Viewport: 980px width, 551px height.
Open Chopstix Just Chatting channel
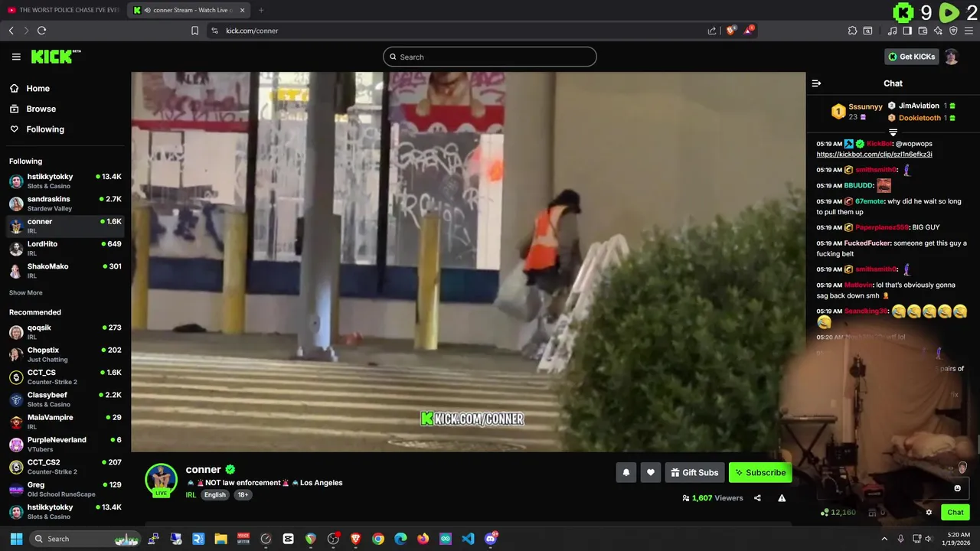(65, 354)
